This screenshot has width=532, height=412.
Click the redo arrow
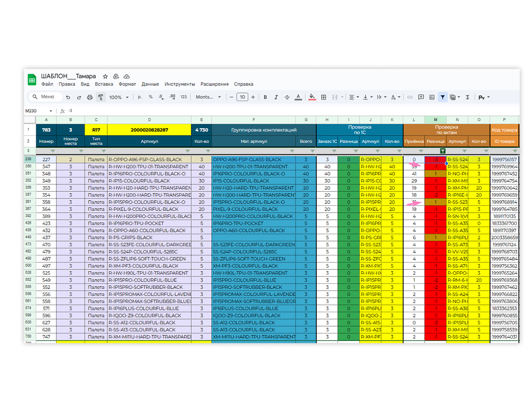tap(79, 97)
